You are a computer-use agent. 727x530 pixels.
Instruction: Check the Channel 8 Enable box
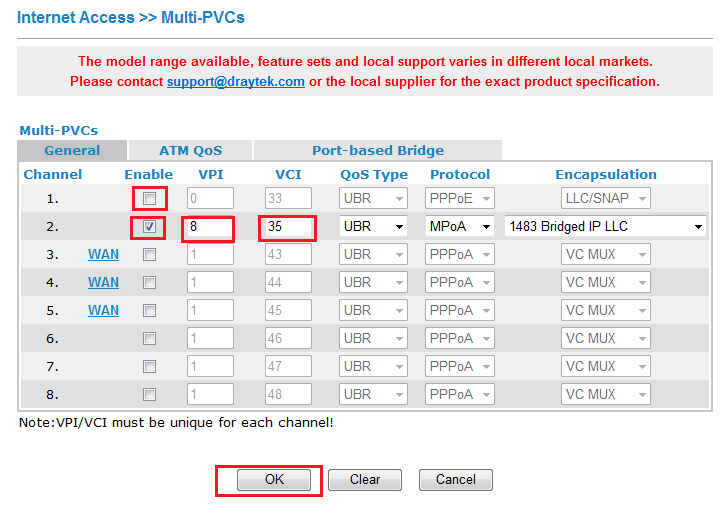pyautogui.click(x=149, y=395)
